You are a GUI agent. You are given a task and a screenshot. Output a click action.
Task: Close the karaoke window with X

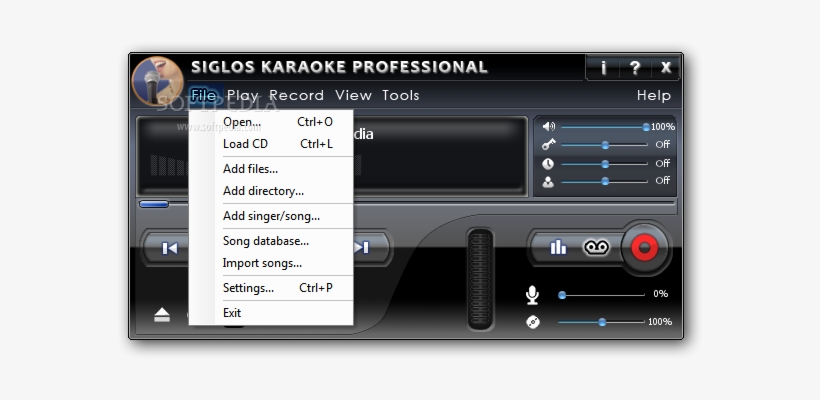[665, 67]
